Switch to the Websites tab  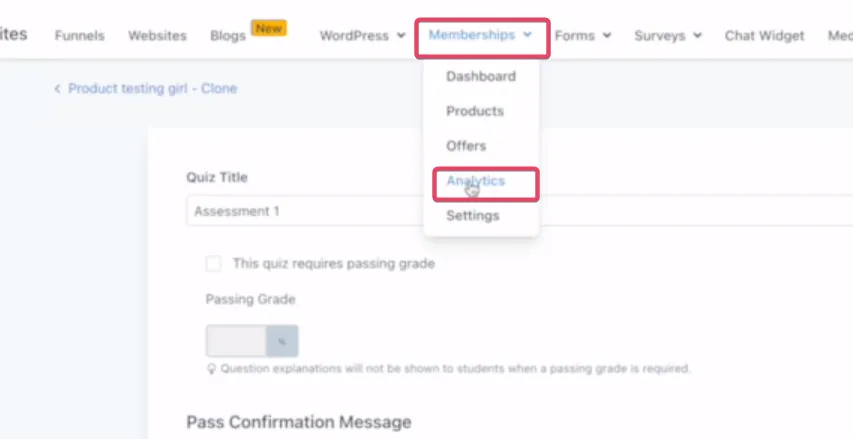[157, 36]
